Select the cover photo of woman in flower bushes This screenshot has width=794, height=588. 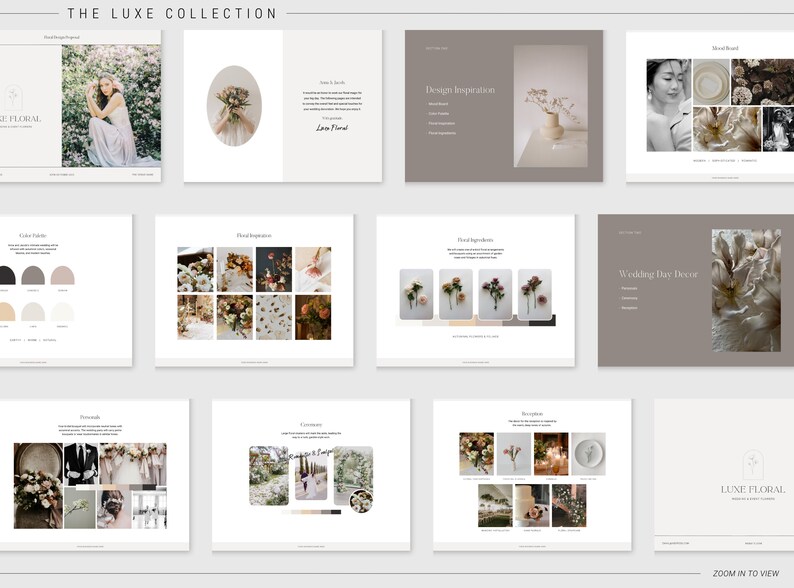111,105
